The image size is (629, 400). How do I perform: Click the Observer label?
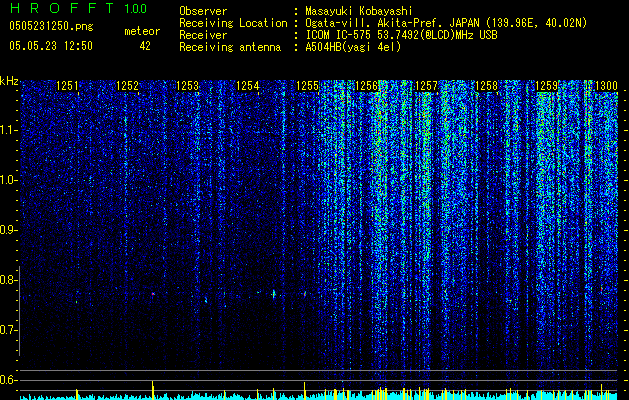click(203, 11)
